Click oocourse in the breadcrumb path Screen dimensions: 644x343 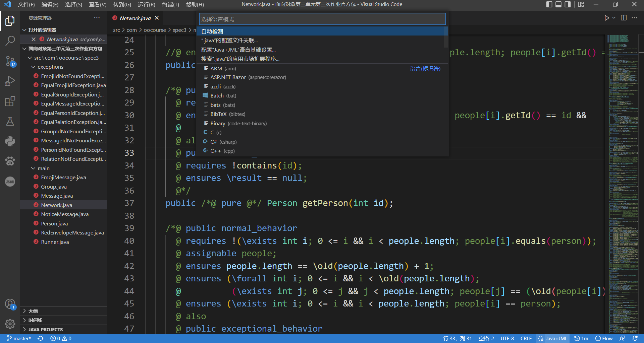point(155,30)
